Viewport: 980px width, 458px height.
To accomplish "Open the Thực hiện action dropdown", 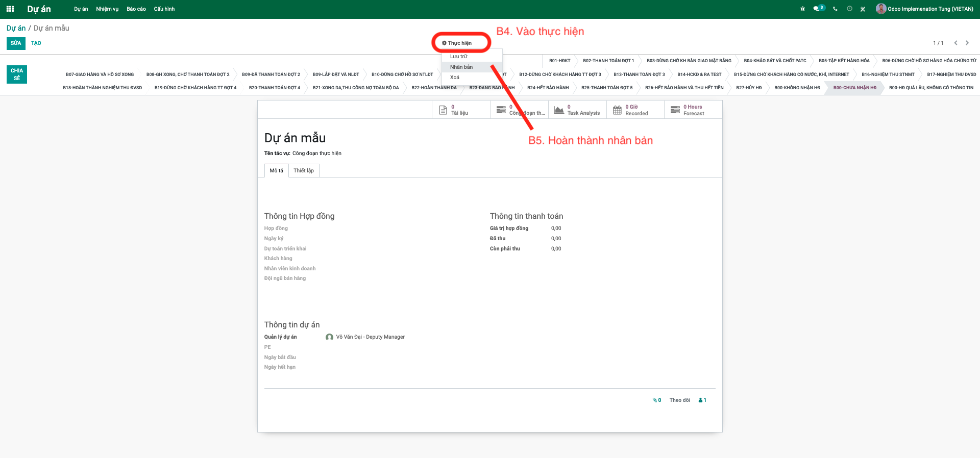I will click(x=457, y=43).
